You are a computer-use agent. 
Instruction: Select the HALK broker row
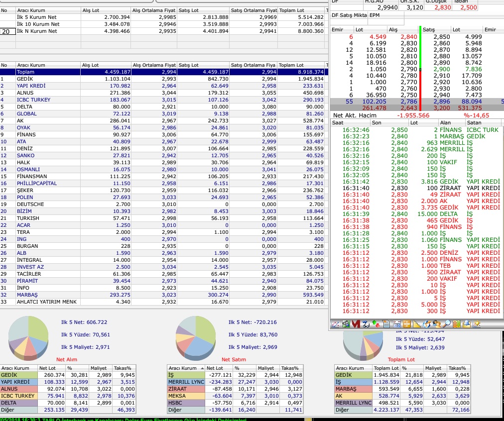click(164, 163)
